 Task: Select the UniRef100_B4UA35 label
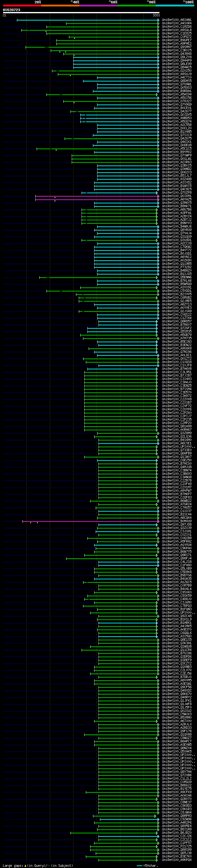click(x=176, y=579)
